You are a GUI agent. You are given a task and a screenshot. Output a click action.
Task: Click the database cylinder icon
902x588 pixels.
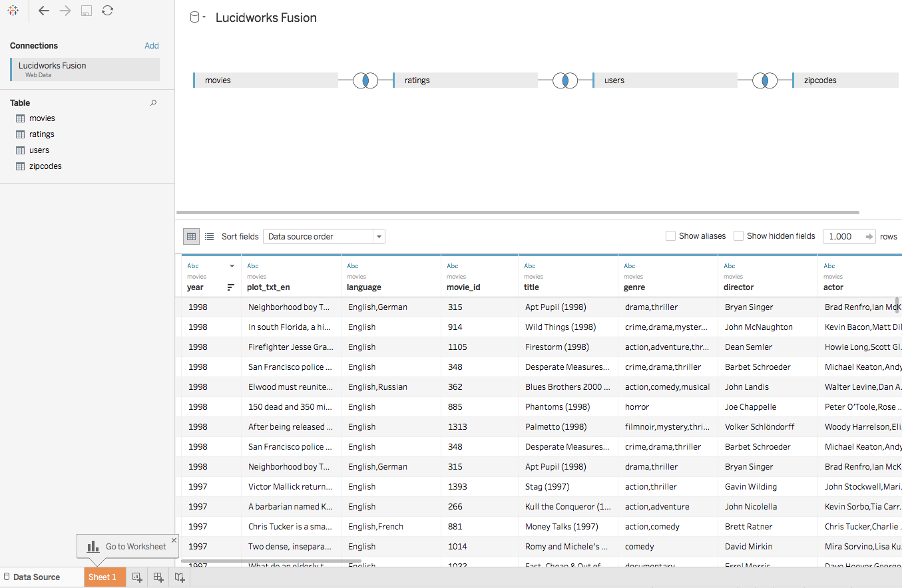(195, 18)
